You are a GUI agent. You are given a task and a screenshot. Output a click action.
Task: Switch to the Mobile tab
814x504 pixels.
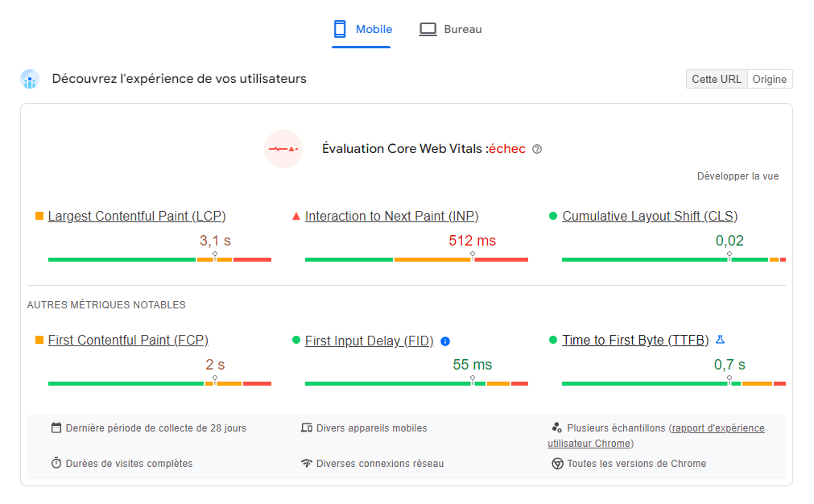tap(362, 30)
